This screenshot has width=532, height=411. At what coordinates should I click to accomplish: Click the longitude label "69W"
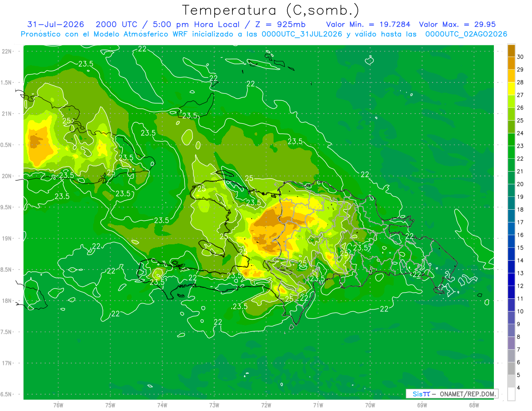pos(422,405)
